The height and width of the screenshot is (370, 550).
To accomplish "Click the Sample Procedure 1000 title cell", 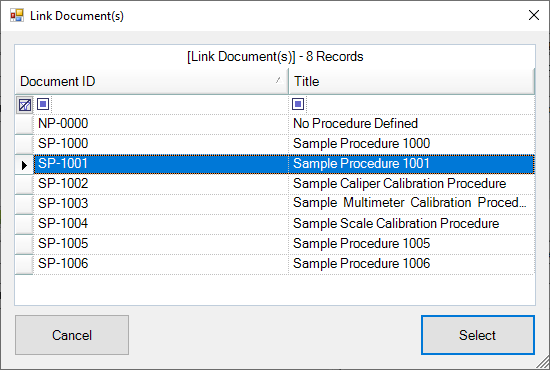I will click(411, 144).
